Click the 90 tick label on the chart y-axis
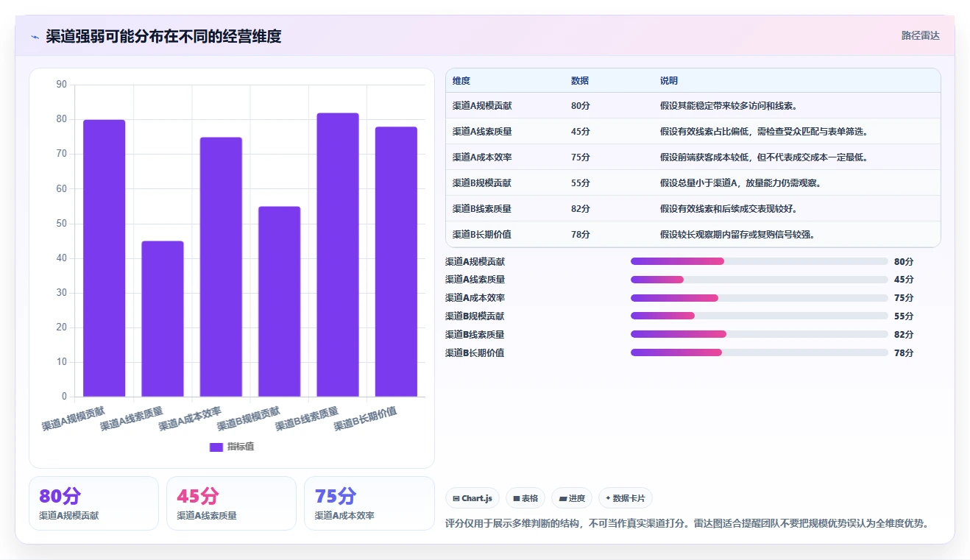The width and height of the screenshot is (970, 560). (62, 85)
